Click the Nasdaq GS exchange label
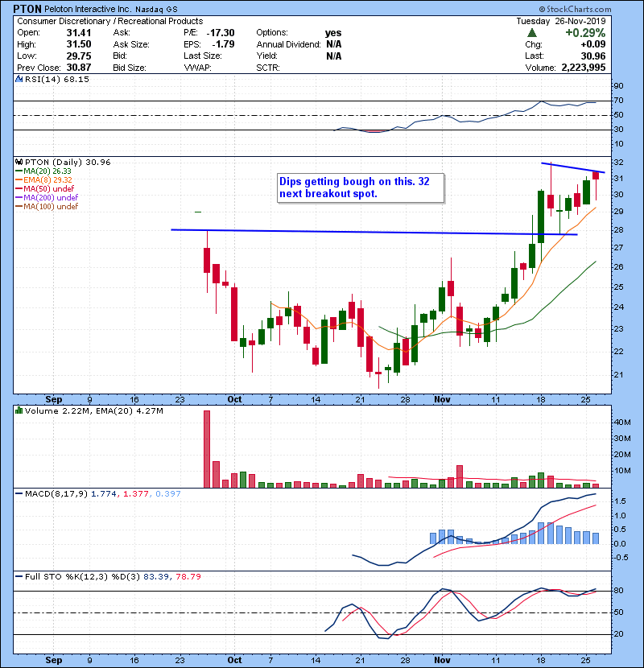 click(x=157, y=10)
